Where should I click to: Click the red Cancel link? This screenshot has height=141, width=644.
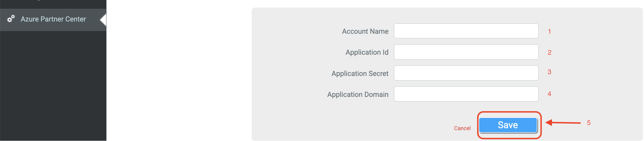(462, 128)
